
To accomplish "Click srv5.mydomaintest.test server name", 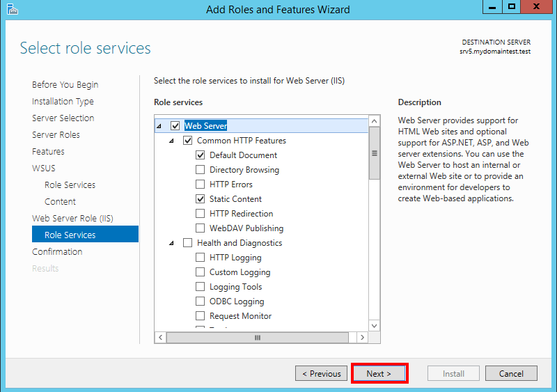I will pyautogui.click(x=495, y=52).
